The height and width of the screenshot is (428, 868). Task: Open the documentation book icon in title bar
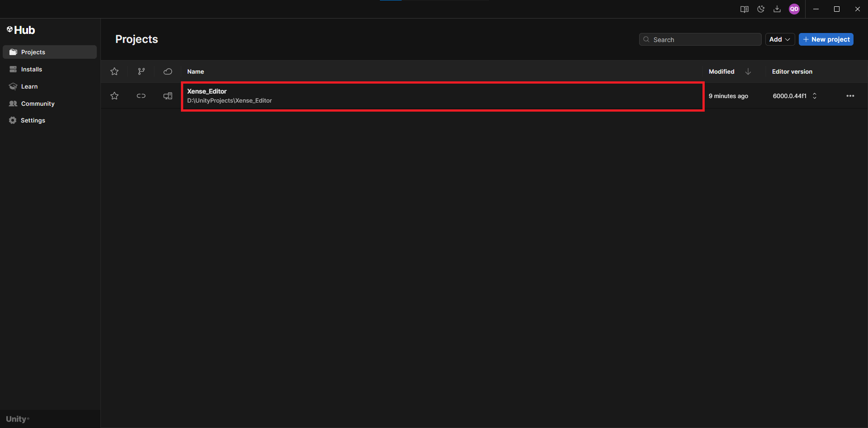click(x=744, y=9)
